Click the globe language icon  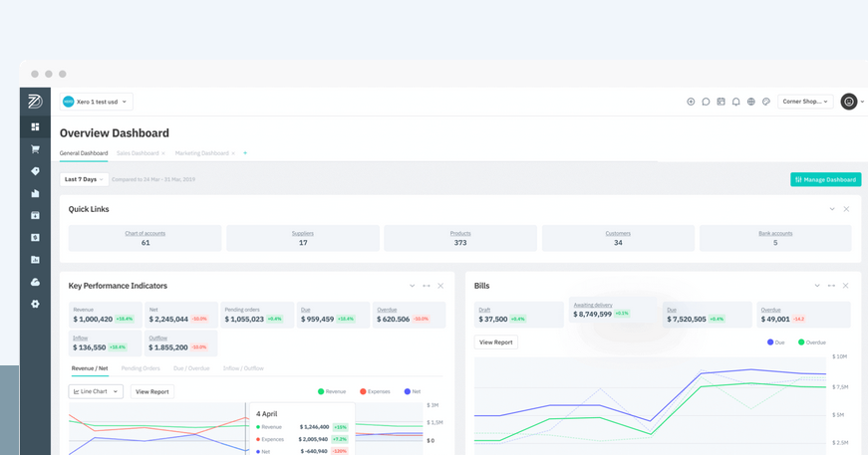pyautogui.click(x=751, y=102)
